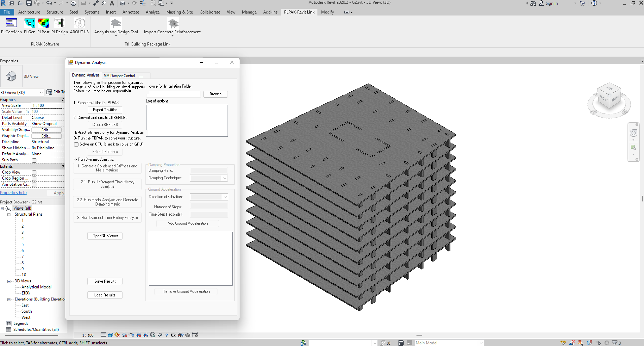
Task: Open the Damping Technique dropdown
Action: [x=209, y=178]
